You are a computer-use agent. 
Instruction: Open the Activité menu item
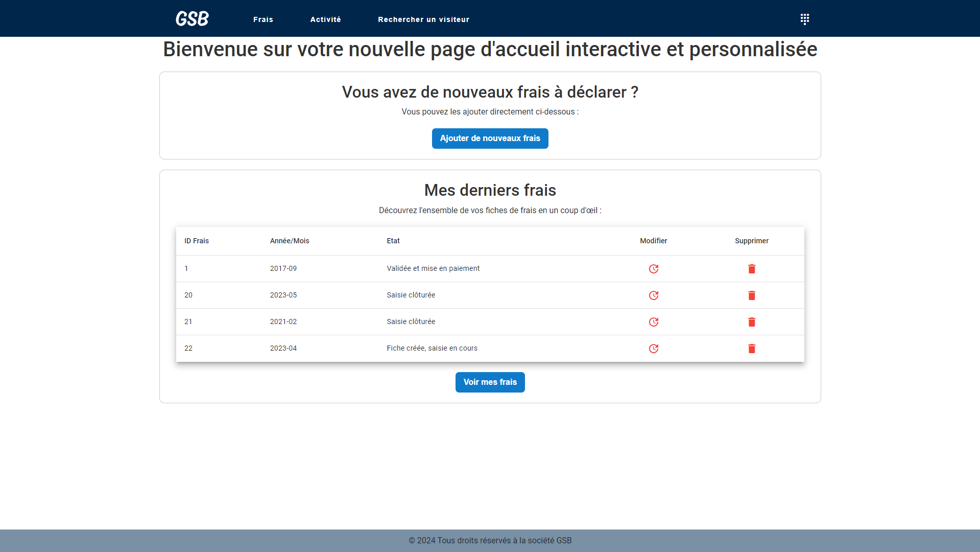pyautogui.click(x=325, y=19)
